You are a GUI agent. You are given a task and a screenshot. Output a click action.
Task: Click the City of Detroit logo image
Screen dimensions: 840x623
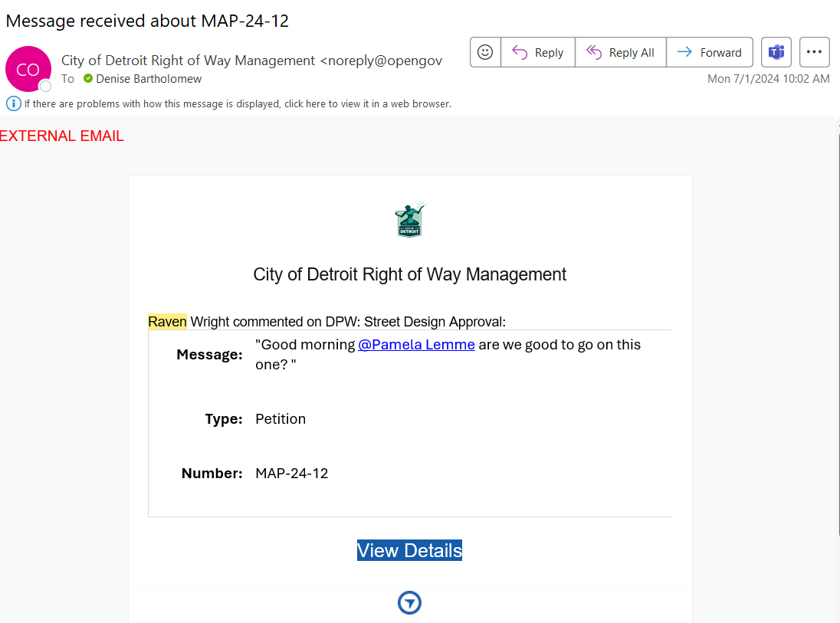[410, 220]
